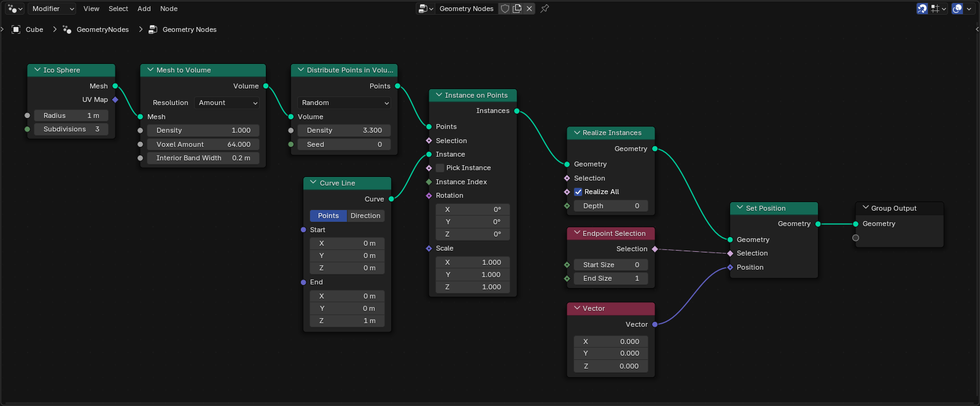The width and height of the screenshot is (980, 406).
Task: Select Points mode in Curve Line
Action: click(x=329, y=216)
